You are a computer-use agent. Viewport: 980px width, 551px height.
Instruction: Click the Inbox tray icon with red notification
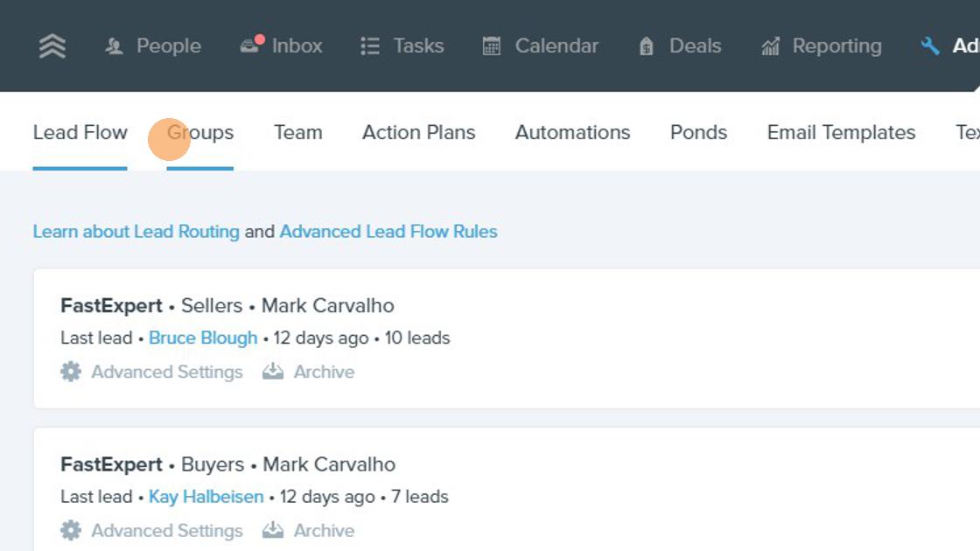(x=252, y=45)
